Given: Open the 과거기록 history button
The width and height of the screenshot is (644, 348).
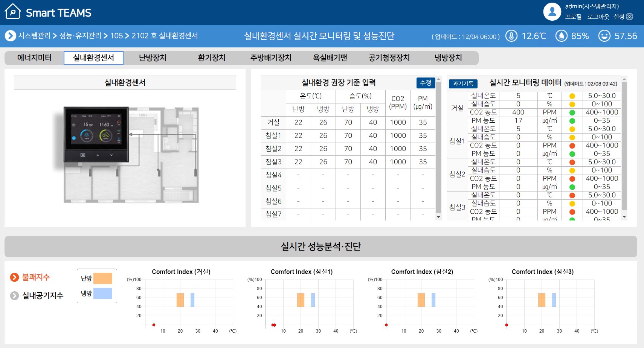Looking at the screenshot, I should [x=463, y=84].
